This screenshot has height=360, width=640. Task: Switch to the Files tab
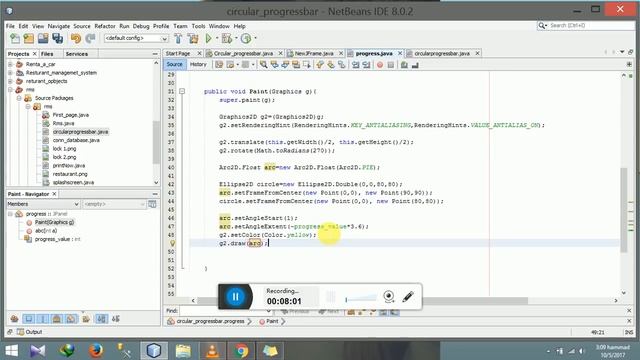[x=47, y=54]
